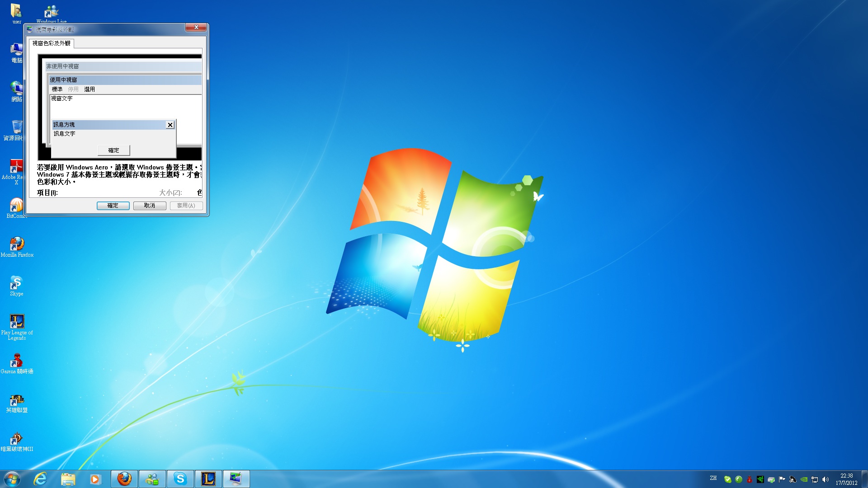This screenshot has height=488, width=868.
Task: Select the Skype desktop shortcut
Action: pyautogui.click(x=17, y=286)
